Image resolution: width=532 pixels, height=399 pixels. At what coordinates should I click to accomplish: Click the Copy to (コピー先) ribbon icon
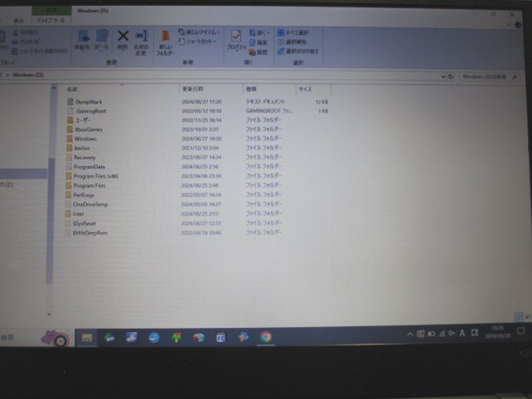coord(101,40)
